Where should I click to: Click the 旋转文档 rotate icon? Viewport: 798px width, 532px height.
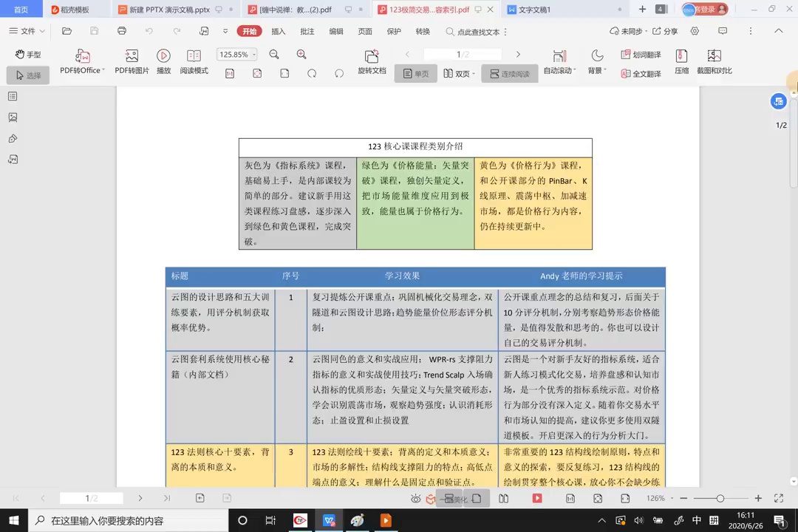point(372,57)
